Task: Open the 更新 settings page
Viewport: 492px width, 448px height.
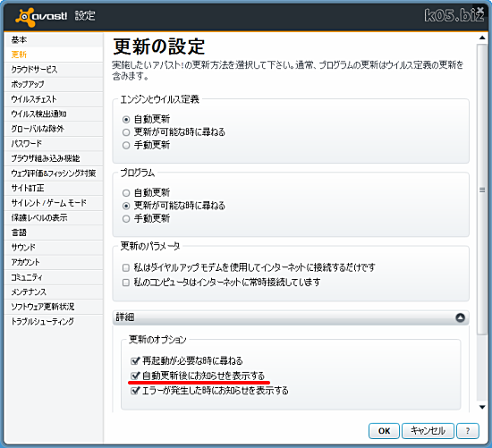Action: pyautogui.click(x=54, y=55)
